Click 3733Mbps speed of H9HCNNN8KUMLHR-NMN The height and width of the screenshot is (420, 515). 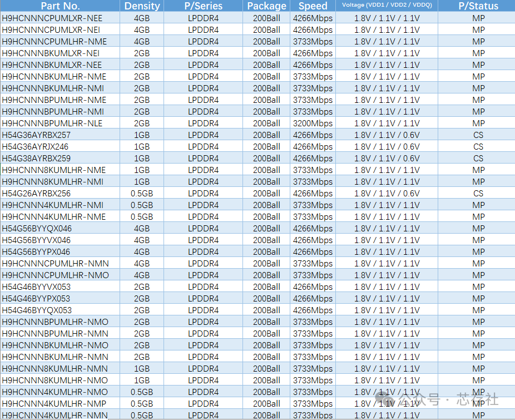(x=313, y=368)
